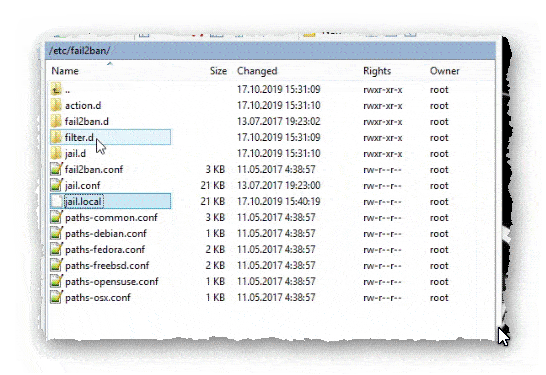
Task: Click the fail2ban.d folder icon
Action: coord(56,121)
